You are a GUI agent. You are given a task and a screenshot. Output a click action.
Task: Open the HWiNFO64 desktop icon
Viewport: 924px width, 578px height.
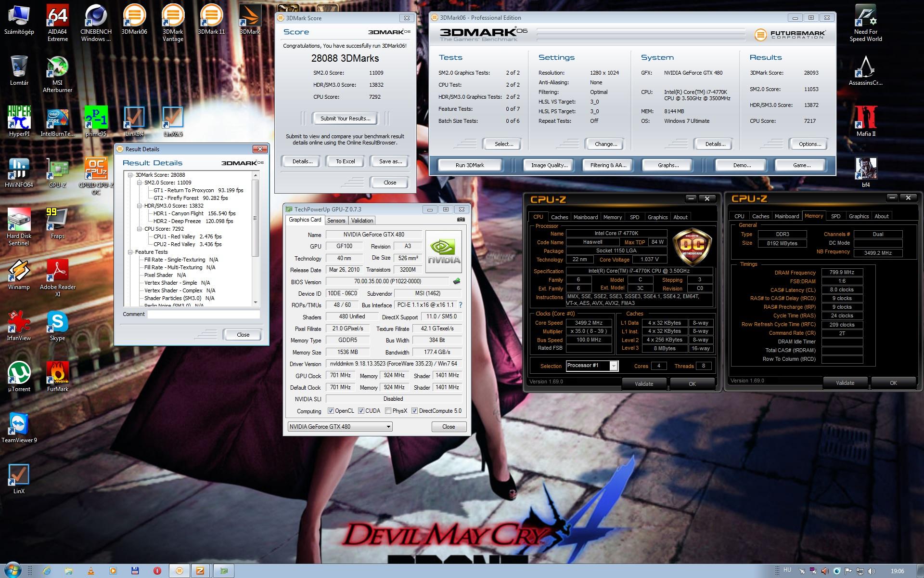pyautogui.click(x=19, y=172)
